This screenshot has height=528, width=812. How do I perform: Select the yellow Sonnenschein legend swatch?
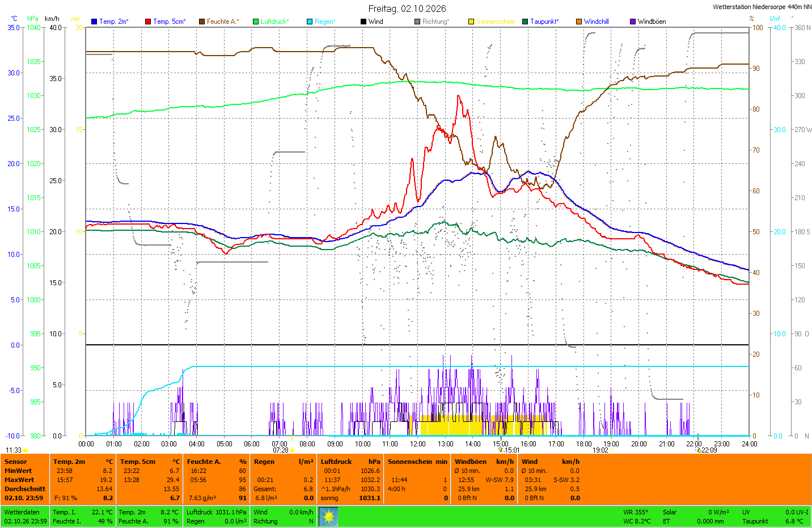click(471, 22)
